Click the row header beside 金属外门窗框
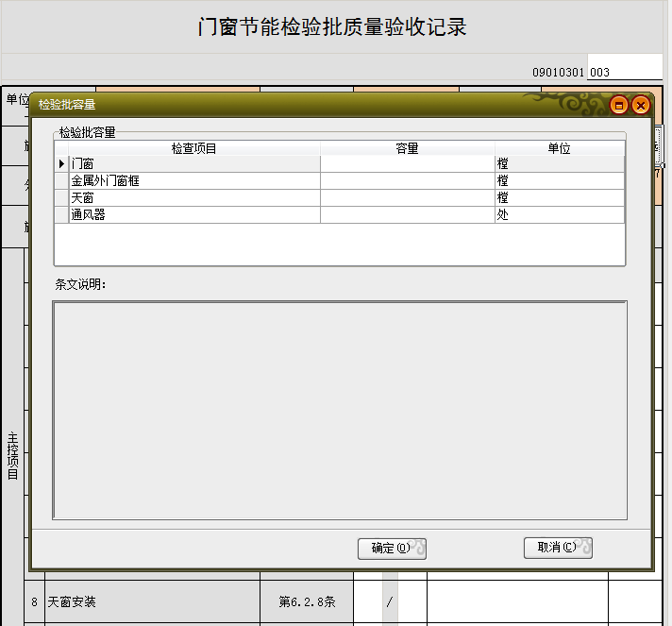This screenshot has height=626, width=672. click(61, 181)
